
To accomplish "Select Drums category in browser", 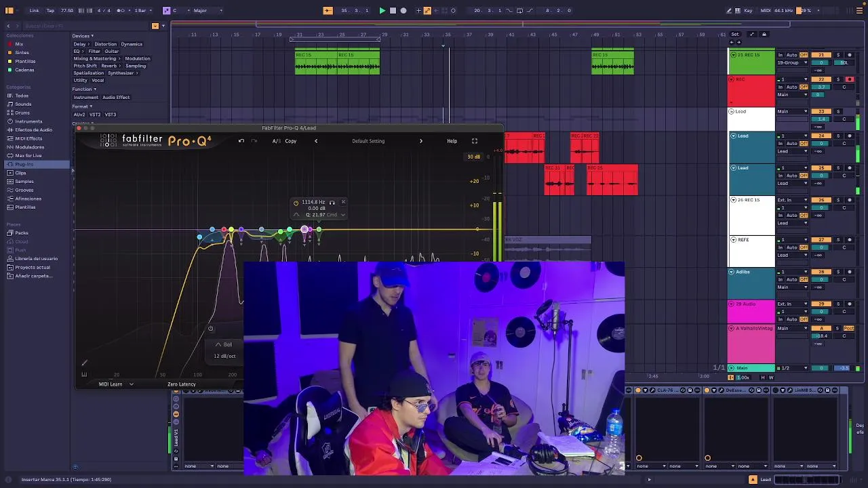I will tap(22, 113).
